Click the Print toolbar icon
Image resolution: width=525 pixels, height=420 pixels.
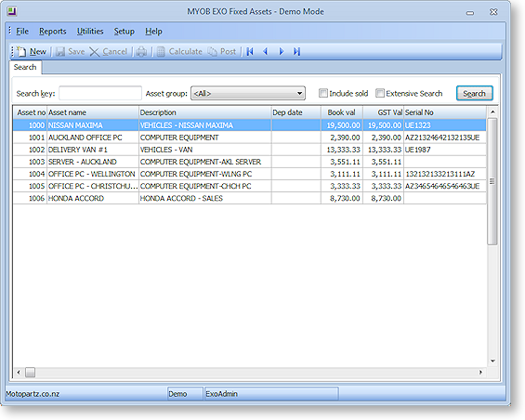[141, 52]
